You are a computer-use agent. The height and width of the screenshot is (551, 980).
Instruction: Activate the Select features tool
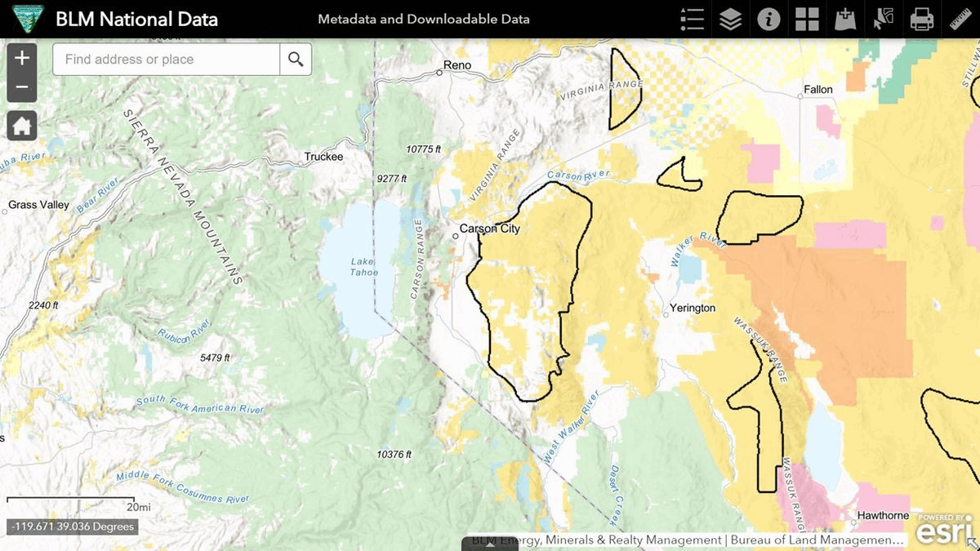click(884, 20)
